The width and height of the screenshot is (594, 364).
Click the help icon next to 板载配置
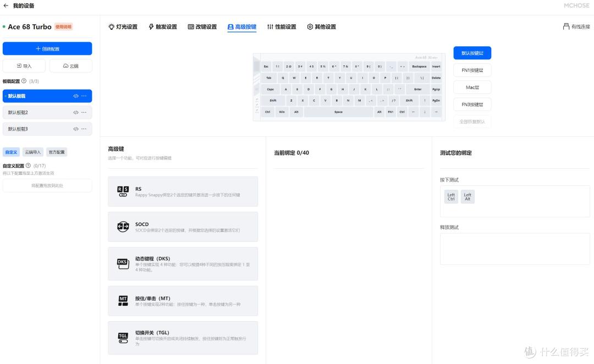click(x=24, y=81)
